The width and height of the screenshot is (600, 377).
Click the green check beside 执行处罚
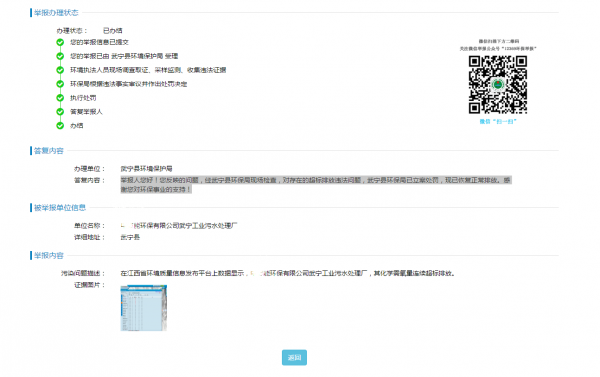click(60, 98)
